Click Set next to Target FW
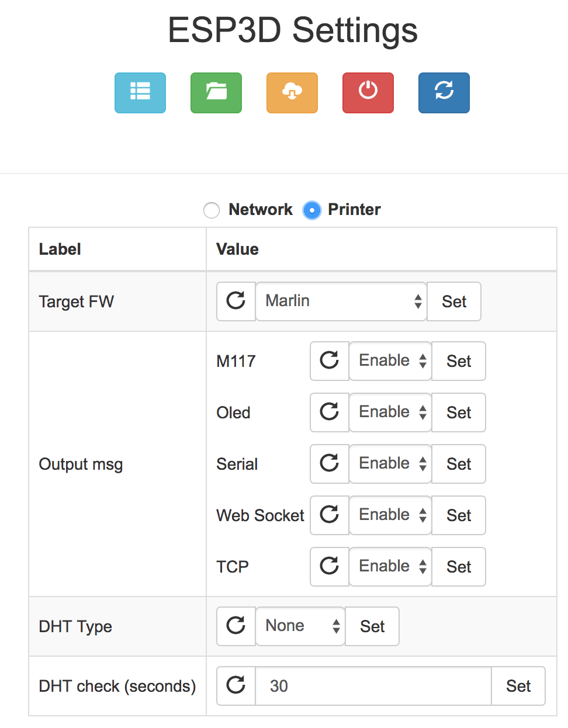 coord(453,301)
